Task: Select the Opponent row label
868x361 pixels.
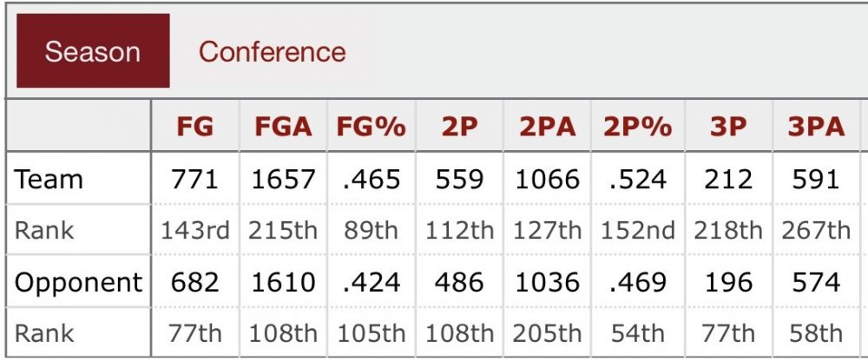Action: tap(78, 282)
